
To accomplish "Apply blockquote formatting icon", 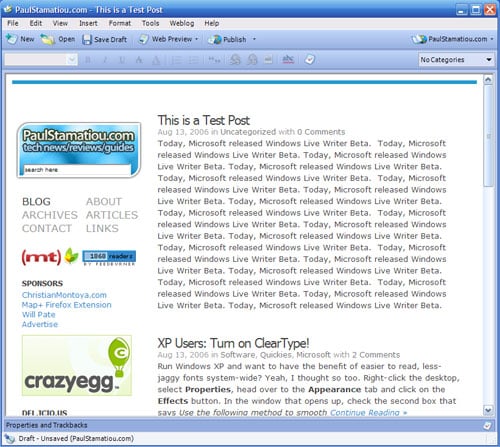I will (214, 60).
